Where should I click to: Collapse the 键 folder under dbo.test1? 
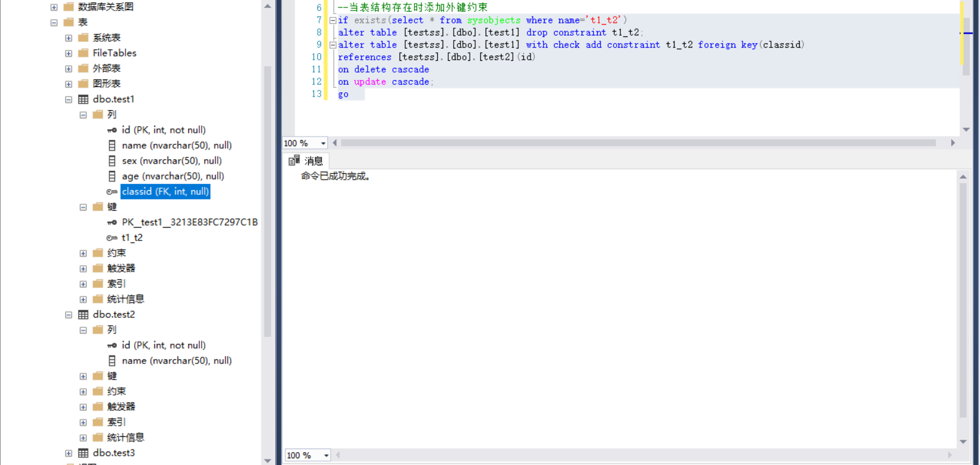coord(83,207)
